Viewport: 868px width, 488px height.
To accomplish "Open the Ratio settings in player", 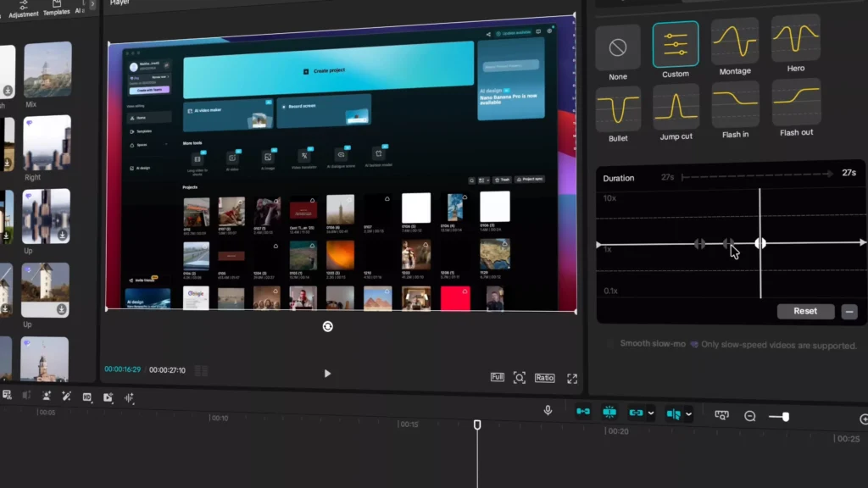I will point(544,378).
